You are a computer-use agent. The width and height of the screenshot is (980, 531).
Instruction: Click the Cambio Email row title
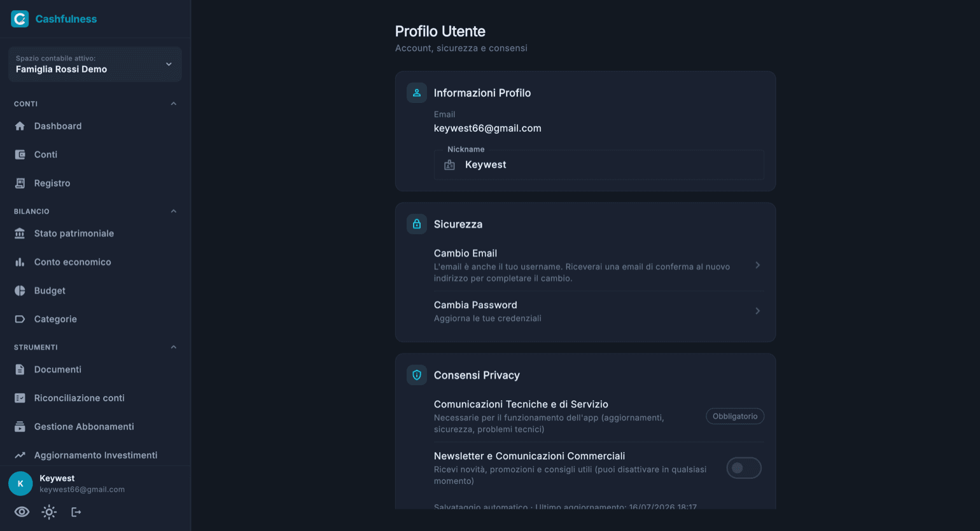(465, 253)
